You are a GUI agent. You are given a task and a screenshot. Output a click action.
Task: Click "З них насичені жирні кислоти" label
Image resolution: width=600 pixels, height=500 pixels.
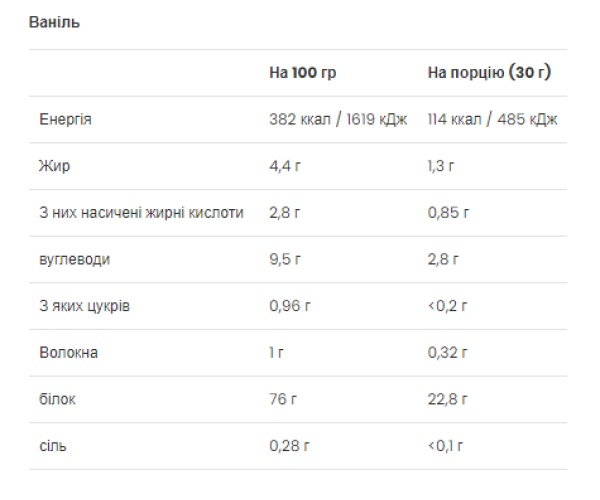pyautogui.click(x=141, y=213)
